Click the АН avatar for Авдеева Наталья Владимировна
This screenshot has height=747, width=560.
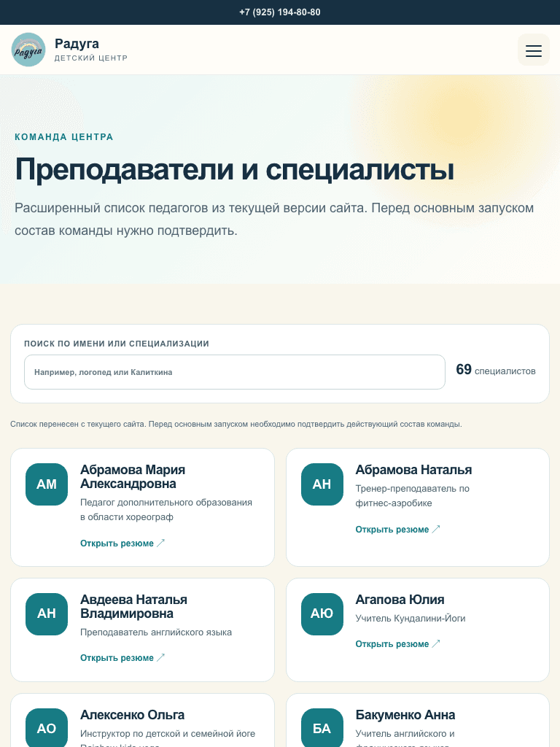pos(47,614)
